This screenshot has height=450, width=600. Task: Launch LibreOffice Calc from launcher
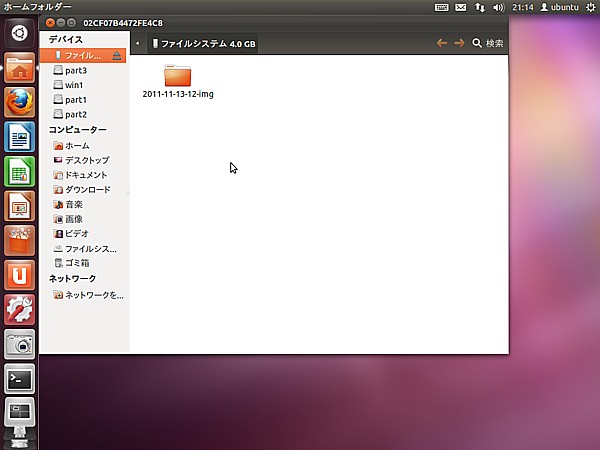point(19,171)
